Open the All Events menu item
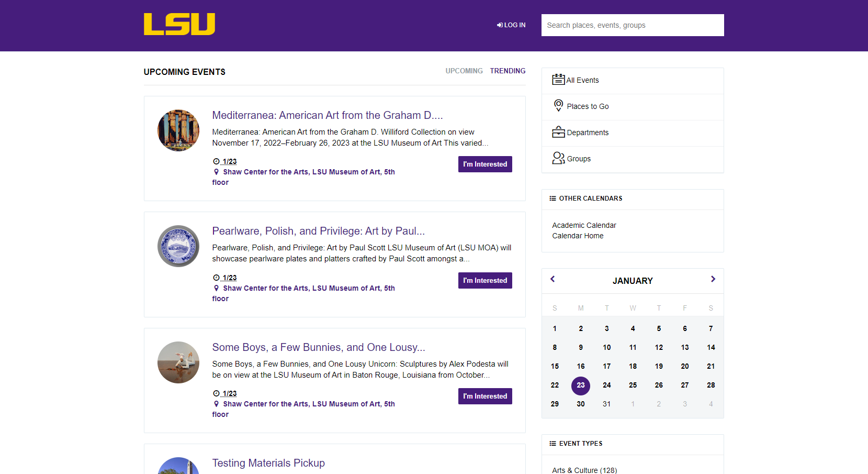This screenshot has width=868, height=474. (633, 81)
